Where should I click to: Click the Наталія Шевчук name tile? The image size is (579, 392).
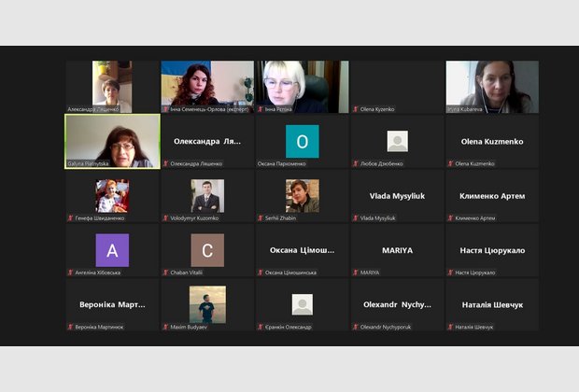(x=492, y=304)
